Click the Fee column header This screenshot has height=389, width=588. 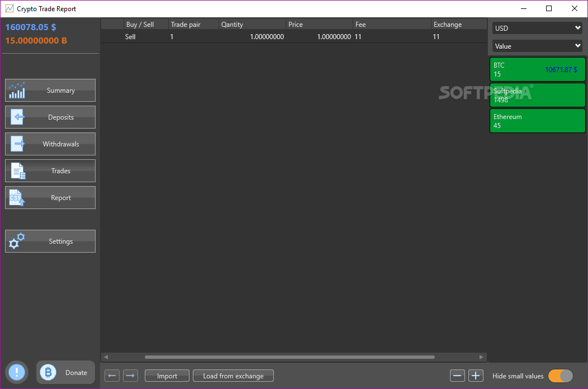click(x=392, y=25)
